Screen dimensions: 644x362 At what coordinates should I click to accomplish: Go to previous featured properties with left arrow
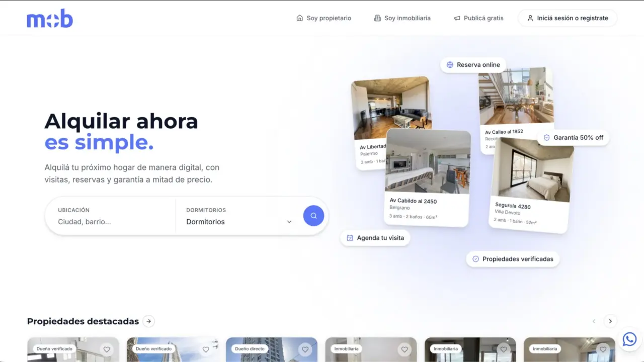[x=594, y=321]
